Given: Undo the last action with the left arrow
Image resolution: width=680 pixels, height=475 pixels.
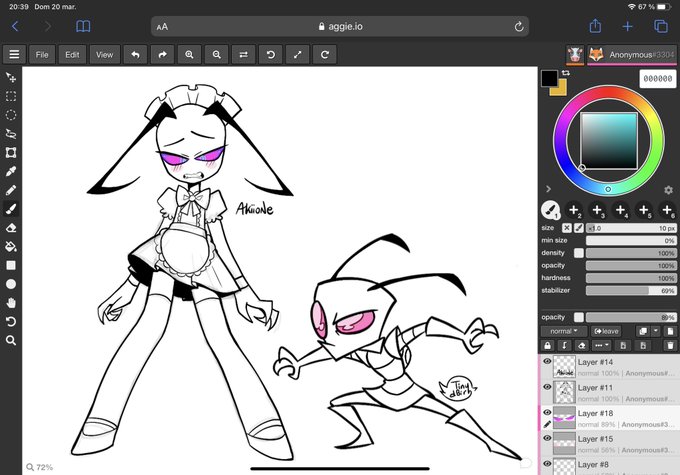Looking at the screenshot, I should coord(135,55).
